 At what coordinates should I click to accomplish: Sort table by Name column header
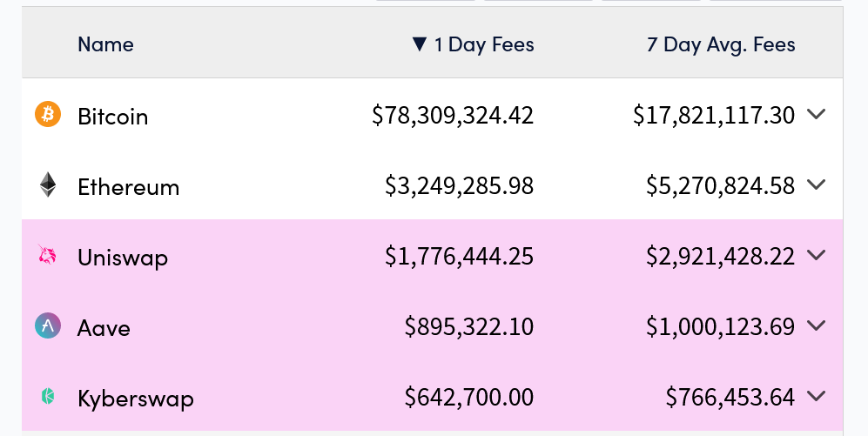(105, 44)
